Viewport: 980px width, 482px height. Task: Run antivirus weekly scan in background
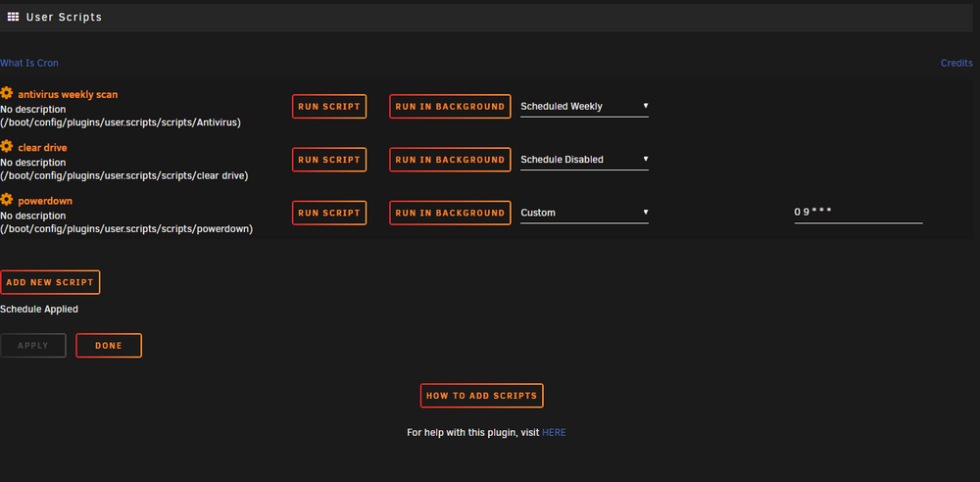(x=450, y=106)
